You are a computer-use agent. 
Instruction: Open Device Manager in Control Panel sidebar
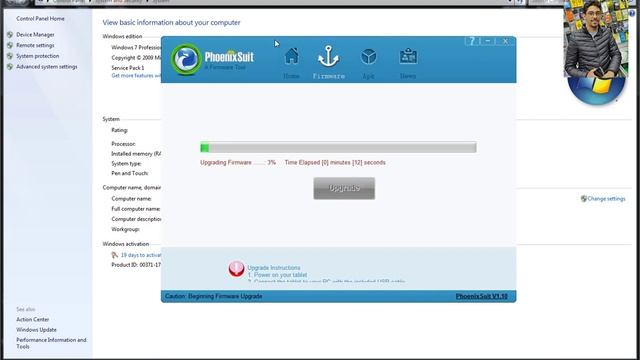click(35, 35)
